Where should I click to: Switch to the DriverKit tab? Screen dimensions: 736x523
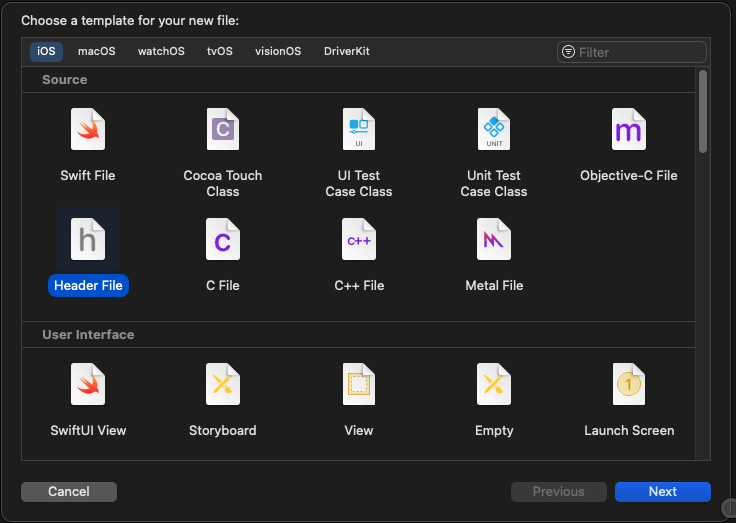347,51
